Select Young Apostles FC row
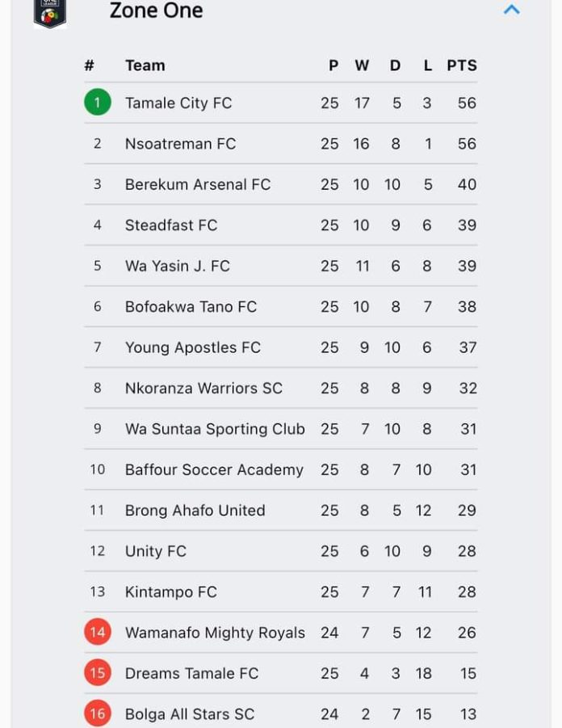The height and width of the screenshot is (728, 562). click(281, 347)
